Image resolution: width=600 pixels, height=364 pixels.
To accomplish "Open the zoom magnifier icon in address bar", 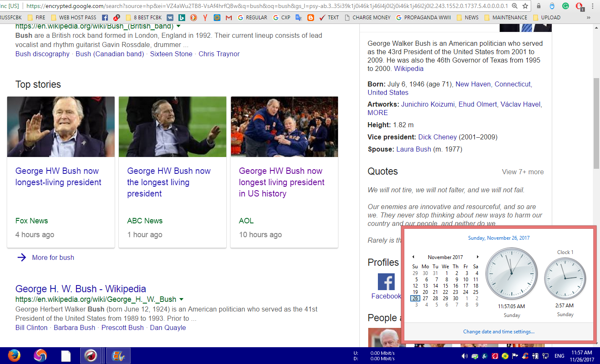I will click(x=515, y=6).
